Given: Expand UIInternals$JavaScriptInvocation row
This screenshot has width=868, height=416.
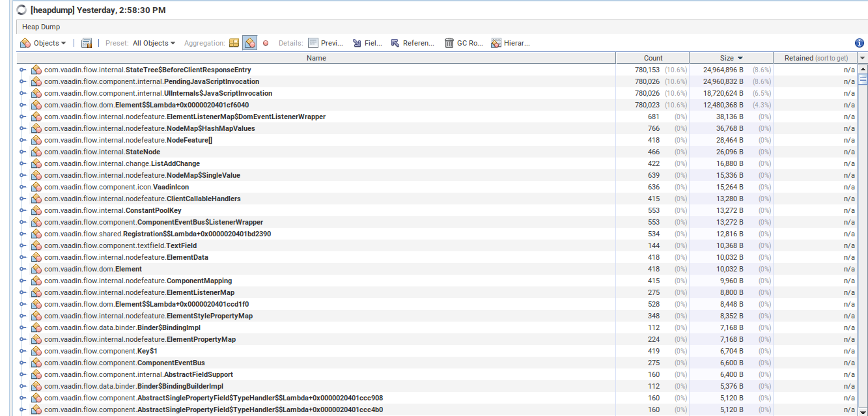Looking at the screenshot, I should [x=23, y=93].
